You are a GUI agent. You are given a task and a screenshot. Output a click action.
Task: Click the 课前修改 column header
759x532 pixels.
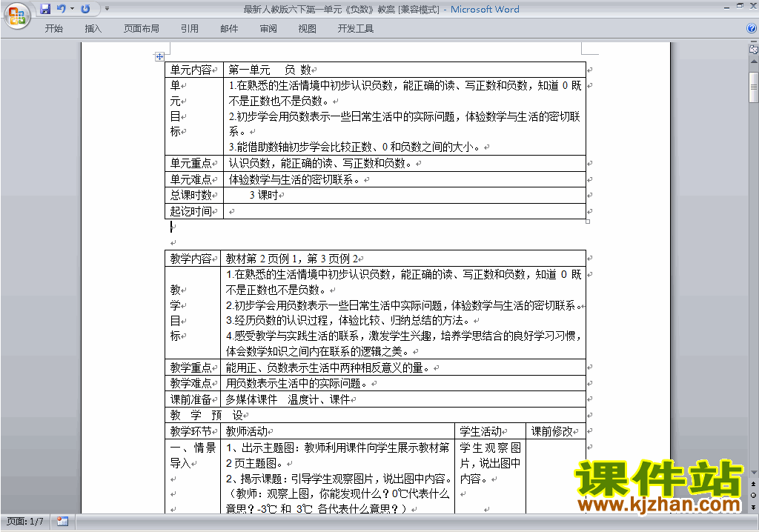[x=556, y=430]
